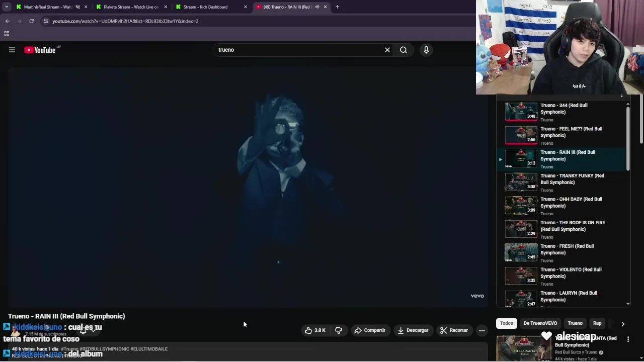Open the more actions three-dot menu
Image resolution: width=644 pixels, height=362 pixels.
482,330
